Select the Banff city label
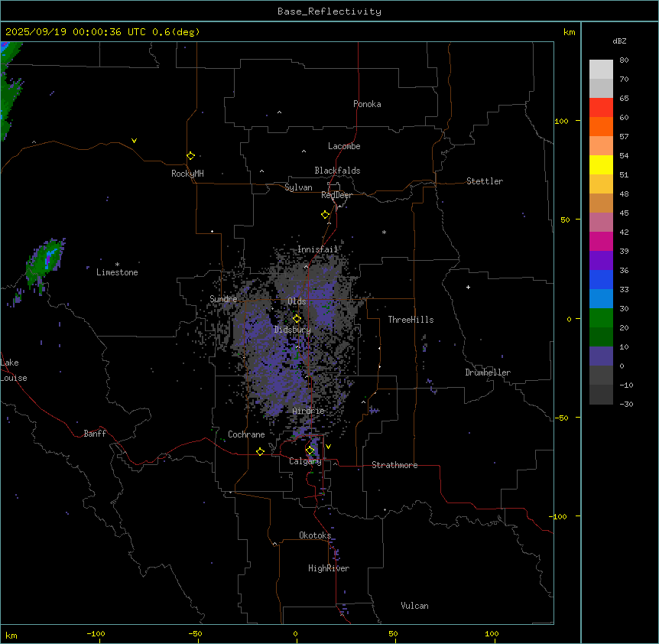 click(x=95, y=434)
